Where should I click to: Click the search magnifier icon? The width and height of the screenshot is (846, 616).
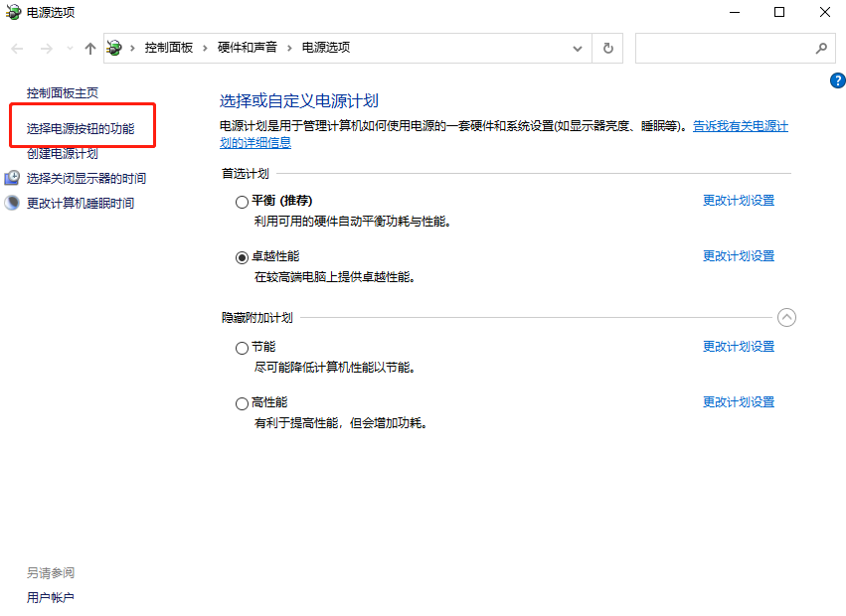coord(821,47)
